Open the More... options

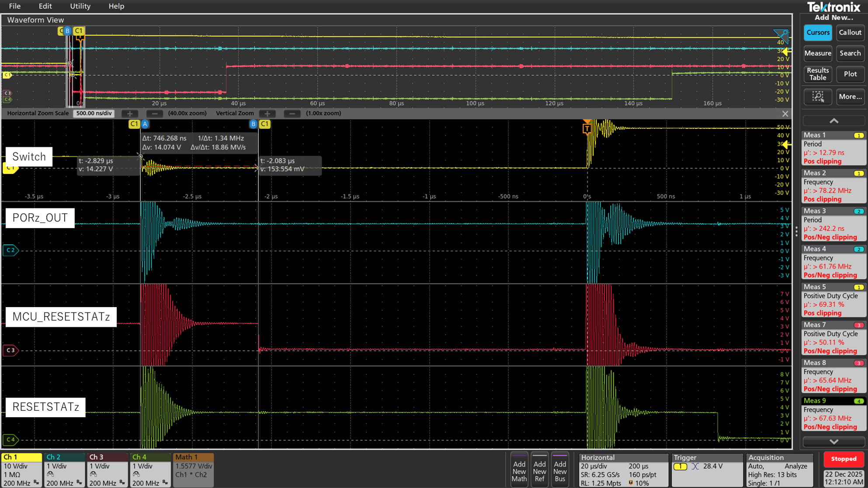click(x=850, y=97)
